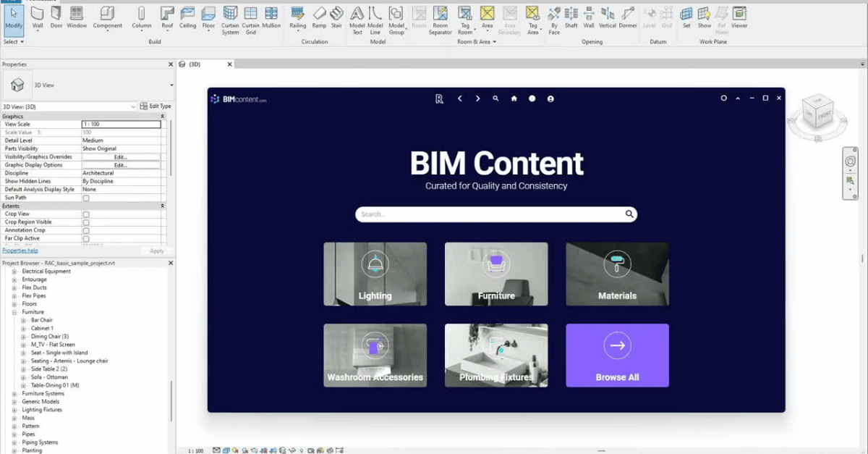
Task: Open the user profile icon in BIMcontent
Action: (x=550, y=98)
